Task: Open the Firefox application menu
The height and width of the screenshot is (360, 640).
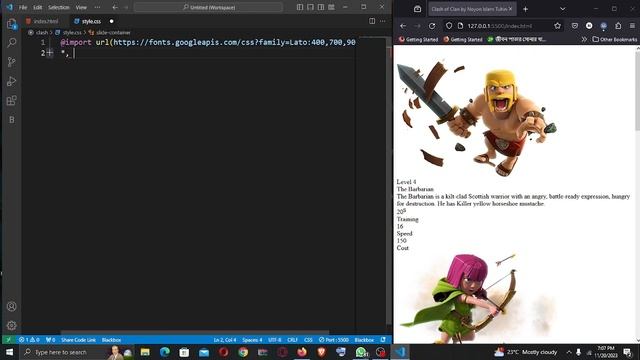Action: [x=632, y=26]
